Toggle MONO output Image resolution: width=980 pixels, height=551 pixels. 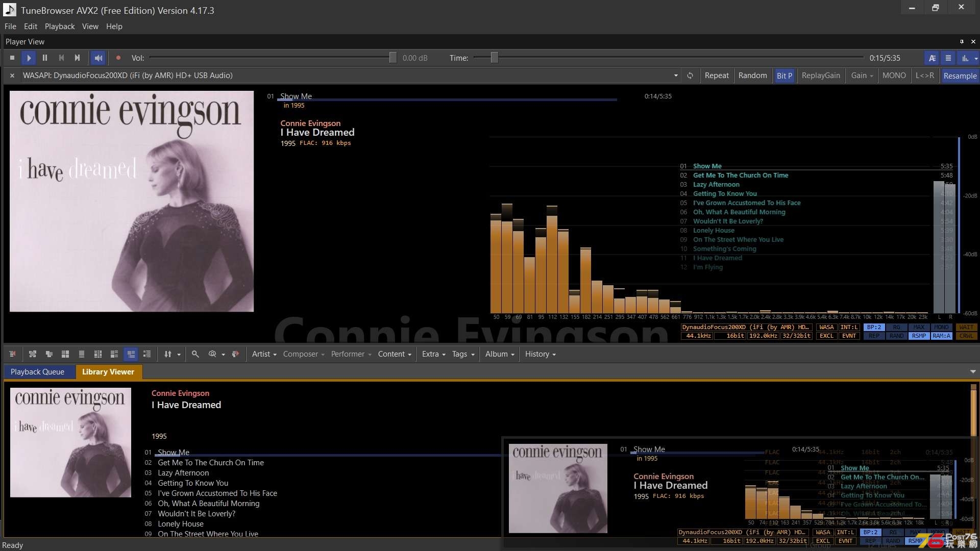[x=894, y=76]
